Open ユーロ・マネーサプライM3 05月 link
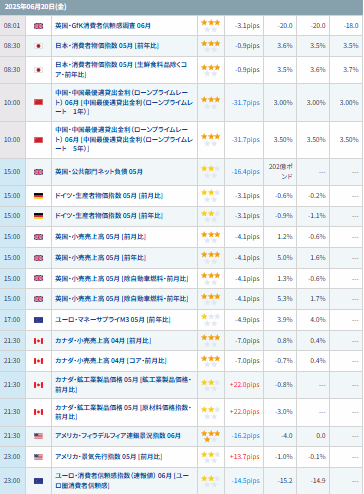 pos(113,320)
